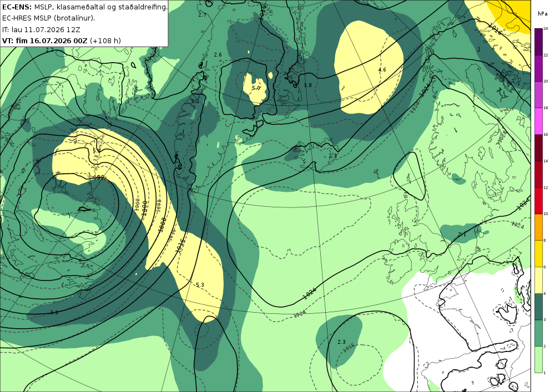Screen dimensions: 555x392
Task: Click the 'EC-HRES MSLP (brotalínur)' line
Action: 48,18
